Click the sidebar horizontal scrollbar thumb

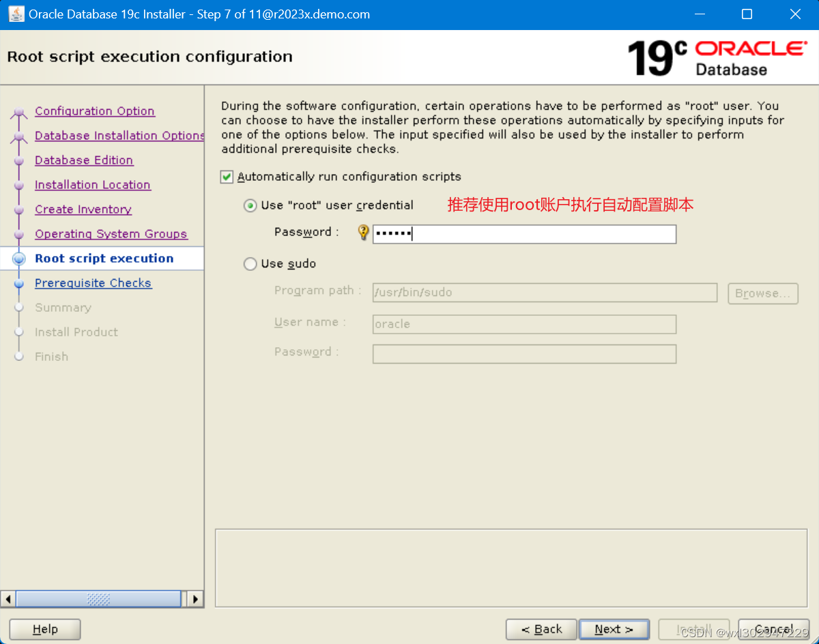[x=99, y=599]
